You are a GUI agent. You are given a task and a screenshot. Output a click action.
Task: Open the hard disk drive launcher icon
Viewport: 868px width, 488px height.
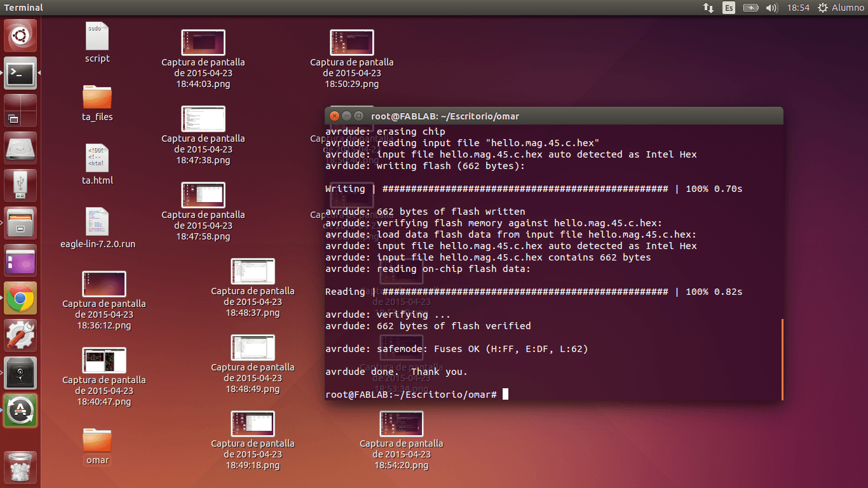pos(20,148)
